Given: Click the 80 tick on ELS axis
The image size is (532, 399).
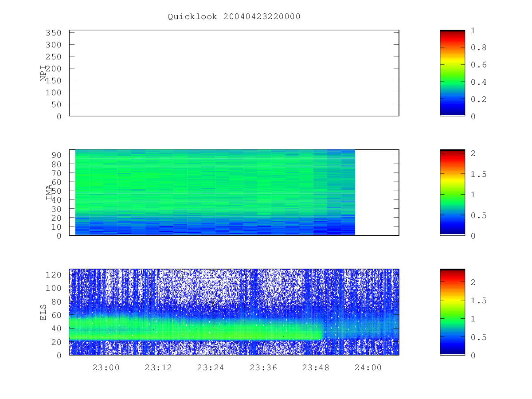Looking at the screenshot, I should pyautogui.click(x=56, y=301).
